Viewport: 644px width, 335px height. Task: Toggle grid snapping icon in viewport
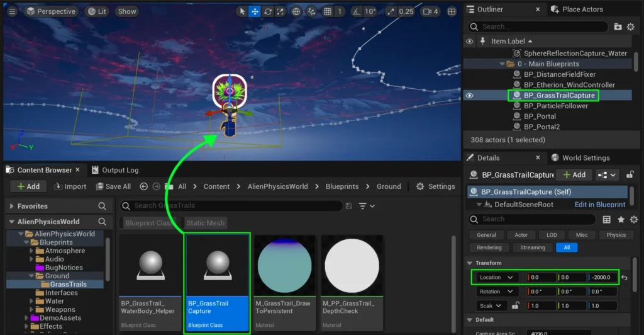point(328,11)
